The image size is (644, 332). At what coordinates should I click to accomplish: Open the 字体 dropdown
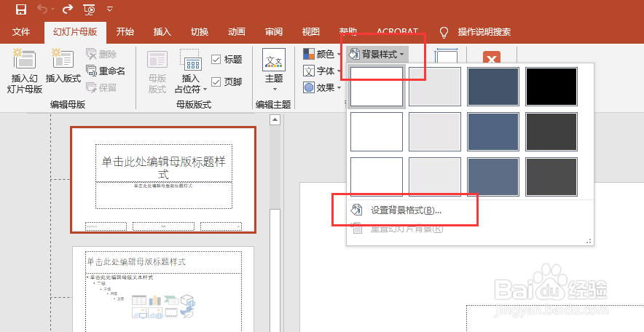point(322,71)
